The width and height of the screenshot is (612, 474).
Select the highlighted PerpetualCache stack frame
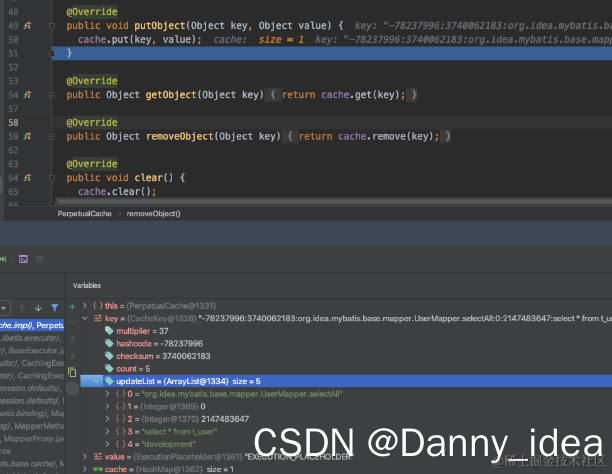tap(32, 325)
